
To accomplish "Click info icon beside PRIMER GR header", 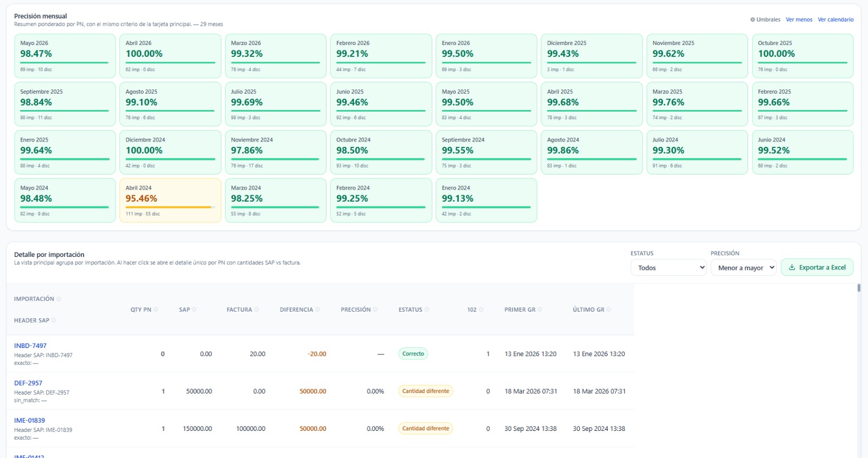I will point(540,309).
